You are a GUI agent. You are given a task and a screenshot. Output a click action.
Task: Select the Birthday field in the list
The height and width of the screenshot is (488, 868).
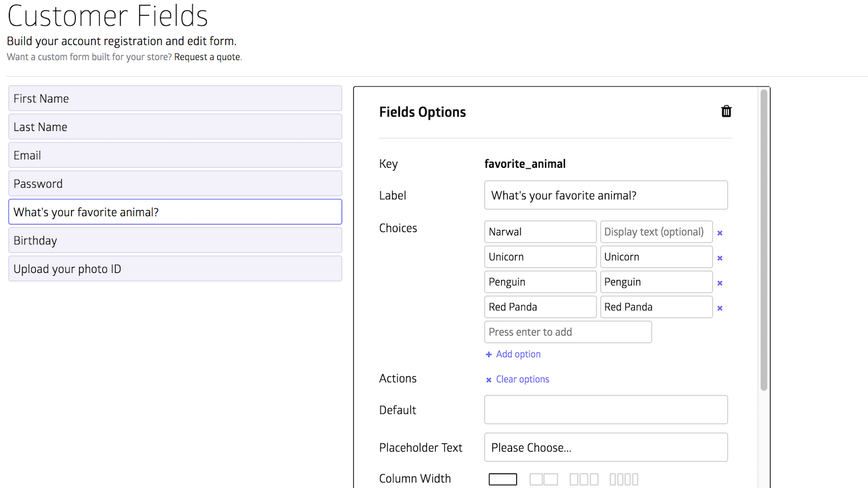click(175, 240)
